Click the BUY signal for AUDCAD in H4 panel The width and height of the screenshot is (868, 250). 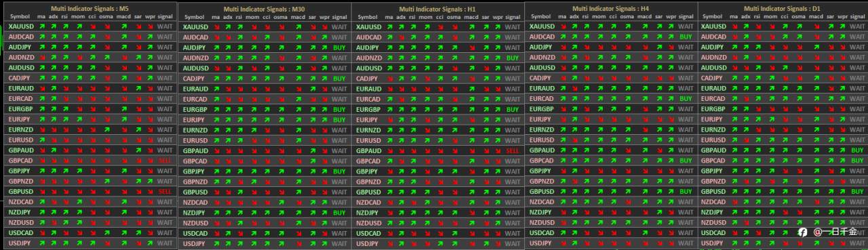(686, 37)
